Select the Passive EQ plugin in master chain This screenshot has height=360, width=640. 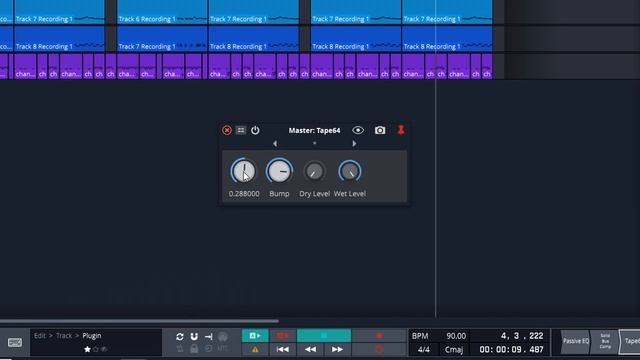tap(576, 341)
